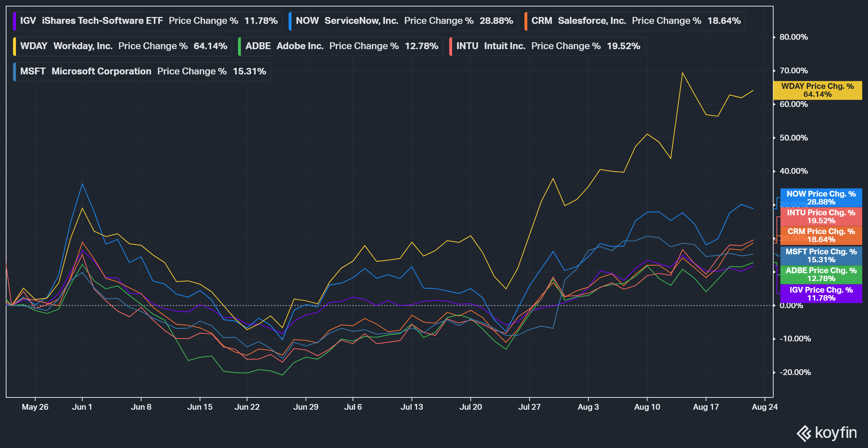The height and width of the screenshot is (448, 868).
Task: Select the CRM Salesforce legend entry
Action: (635, 21)
